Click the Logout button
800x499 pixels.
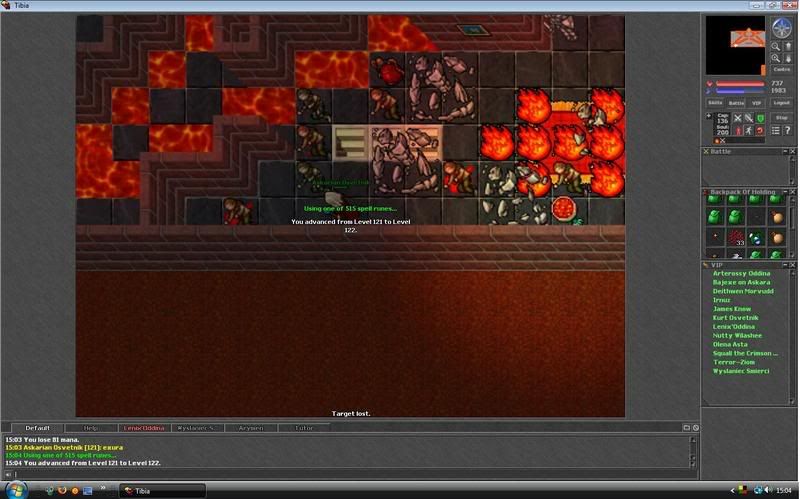coord(782,103)
